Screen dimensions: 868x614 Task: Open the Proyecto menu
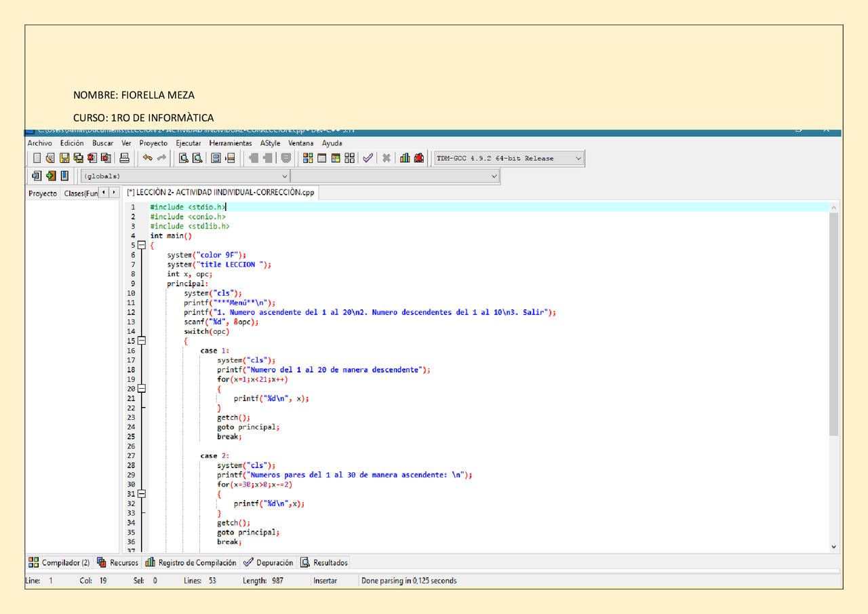coord(153,143)
